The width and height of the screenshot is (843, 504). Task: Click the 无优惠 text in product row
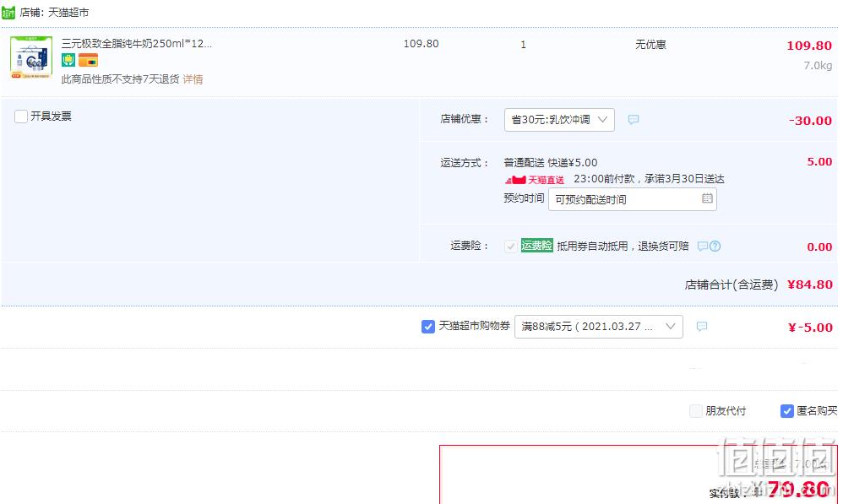pyautogui.click(x=650, y=44)
